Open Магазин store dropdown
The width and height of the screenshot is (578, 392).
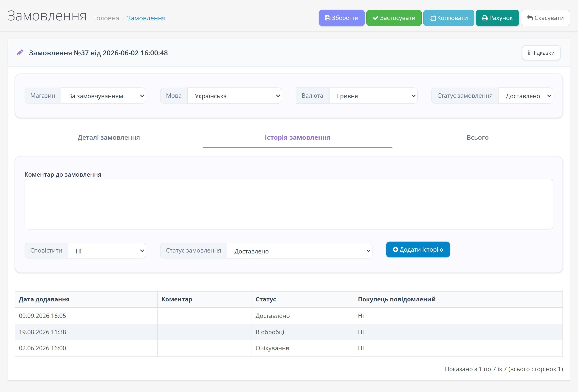coord(104,96)
